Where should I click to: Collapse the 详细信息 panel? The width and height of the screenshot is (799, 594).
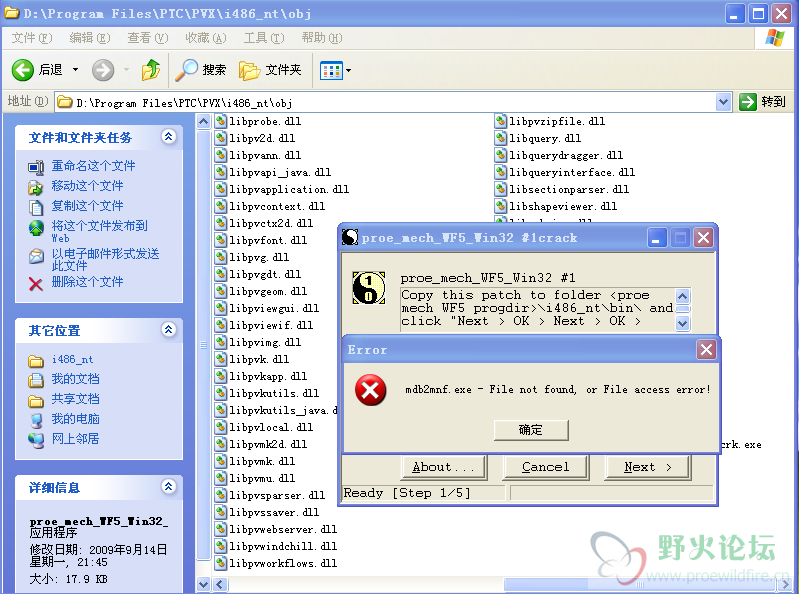169,487
